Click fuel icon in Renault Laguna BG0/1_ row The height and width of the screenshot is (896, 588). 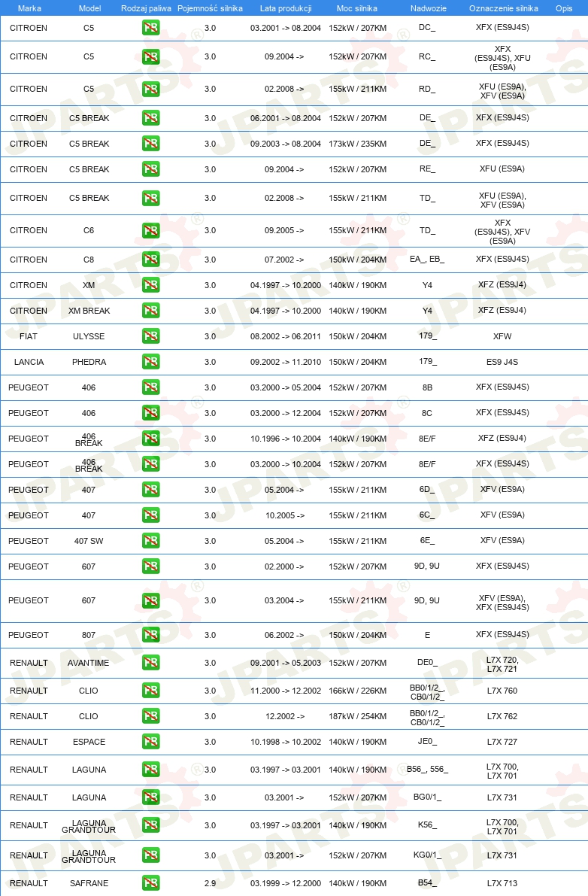150,797
